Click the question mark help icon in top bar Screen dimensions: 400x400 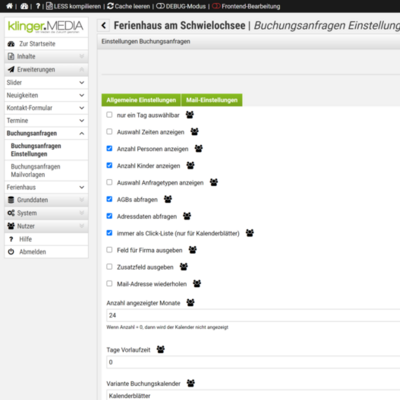(38, 6)
